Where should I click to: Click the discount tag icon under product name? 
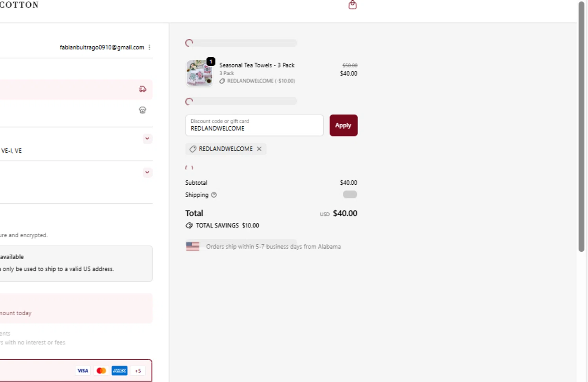(x=222, y=81)
